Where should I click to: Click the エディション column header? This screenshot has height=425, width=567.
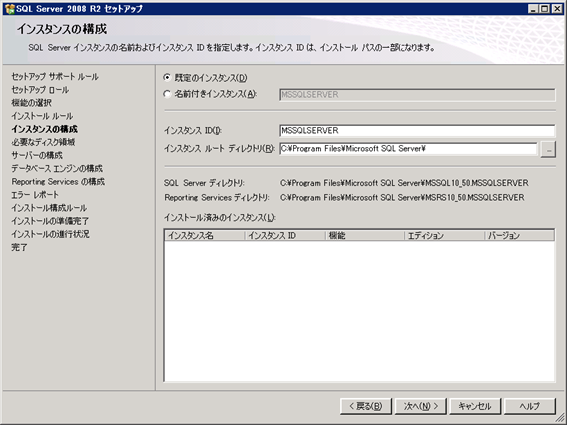444,236
